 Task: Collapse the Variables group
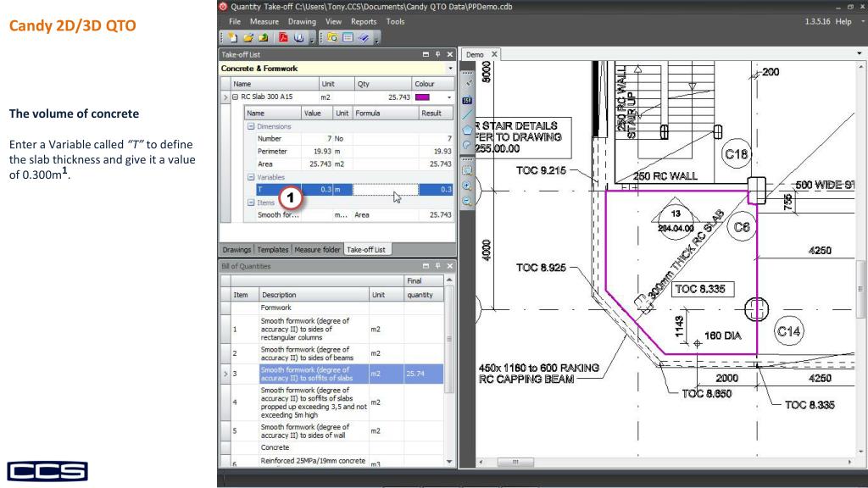coord(251,177)
